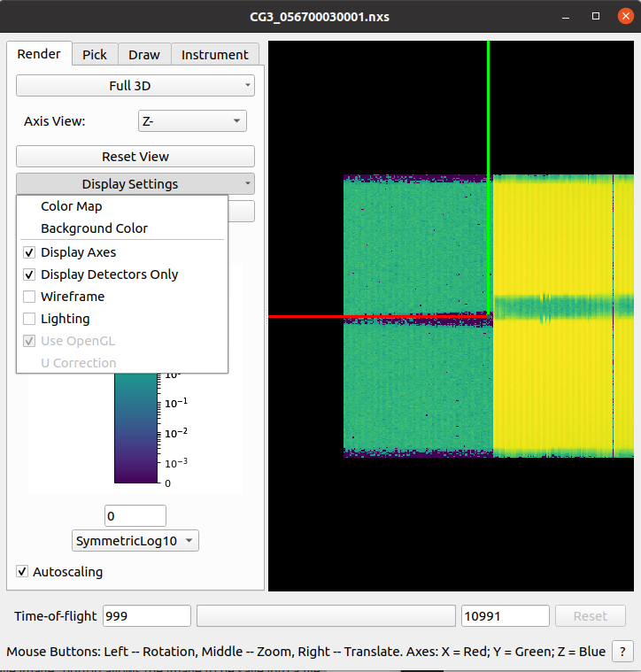Choose Background Color menu entry
The image size is (641, 672).
tap(122, 228)
